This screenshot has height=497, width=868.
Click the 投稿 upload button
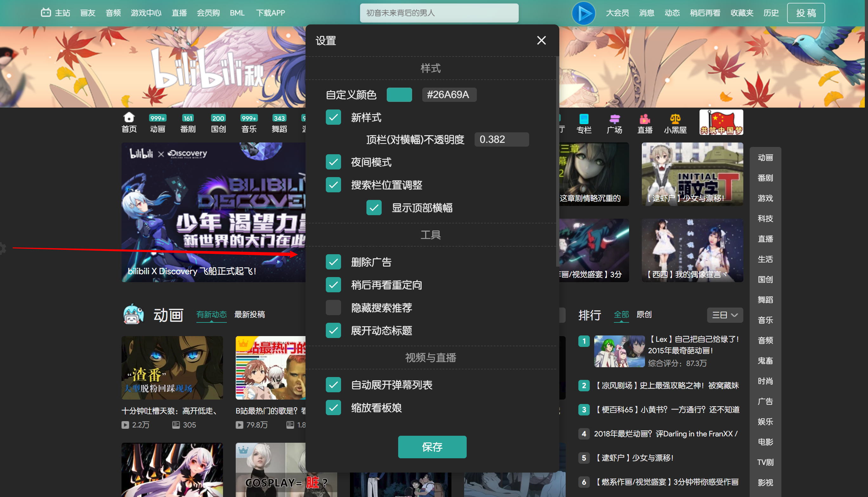tap(806, 13)
